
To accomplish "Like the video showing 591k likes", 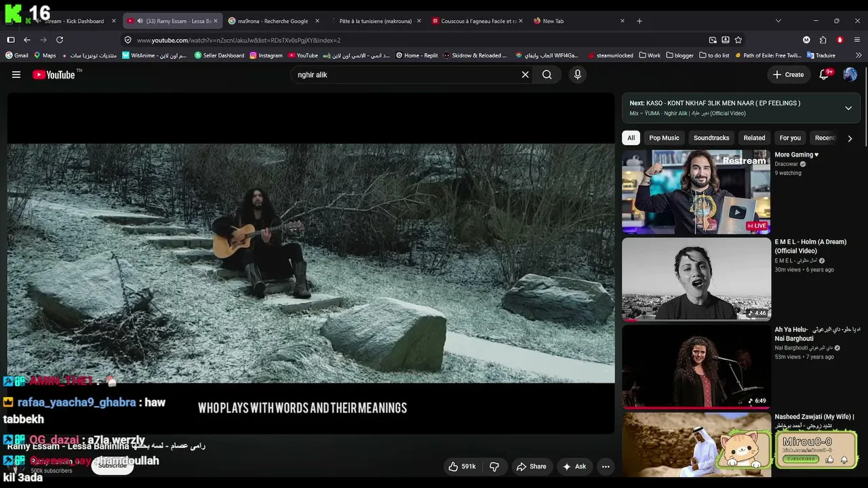I will click(462, 466).
